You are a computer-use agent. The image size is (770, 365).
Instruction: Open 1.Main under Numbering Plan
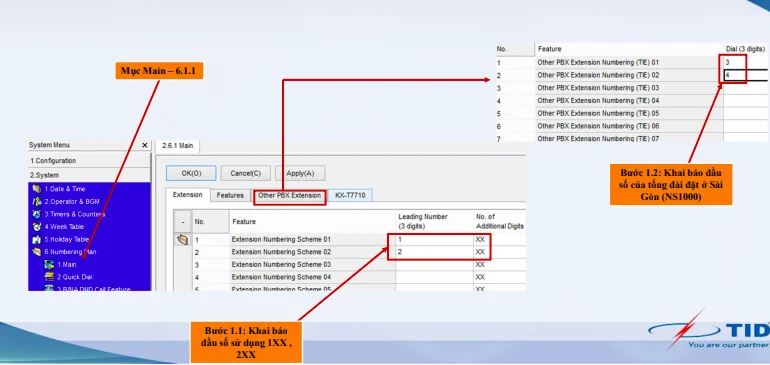(66, 265)
